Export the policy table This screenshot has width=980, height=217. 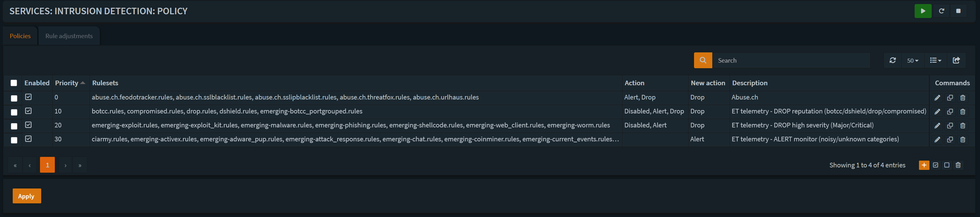(x=956, y=60)
